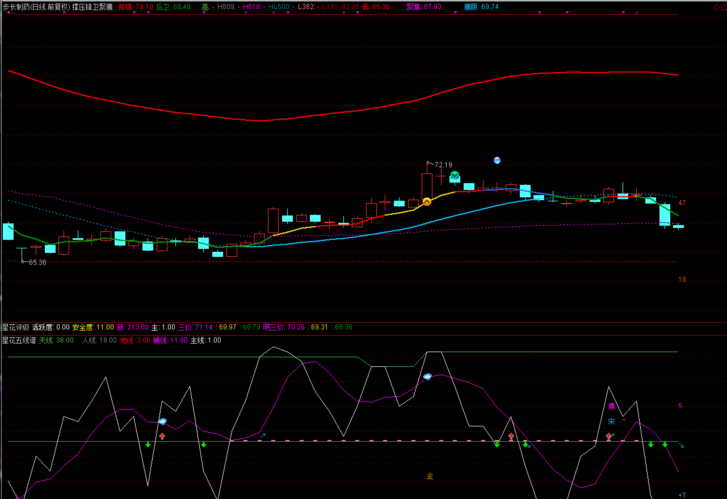
Task: Click the 聚焦: 67.93 value
Action: tap(424, 7)
